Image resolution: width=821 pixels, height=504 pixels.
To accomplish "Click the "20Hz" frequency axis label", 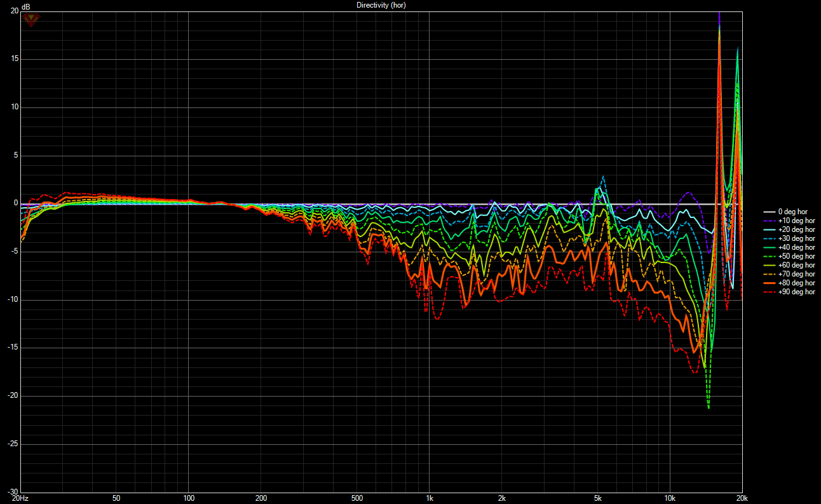I will point(20,498).
